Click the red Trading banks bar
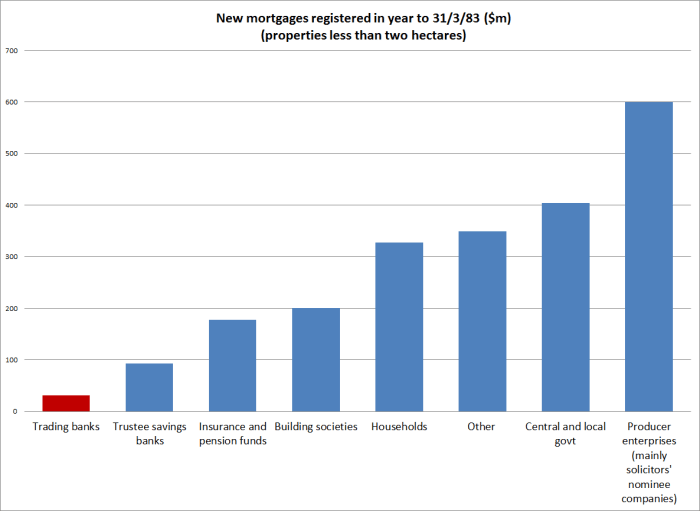700x511 pixels. pos(66,403)
